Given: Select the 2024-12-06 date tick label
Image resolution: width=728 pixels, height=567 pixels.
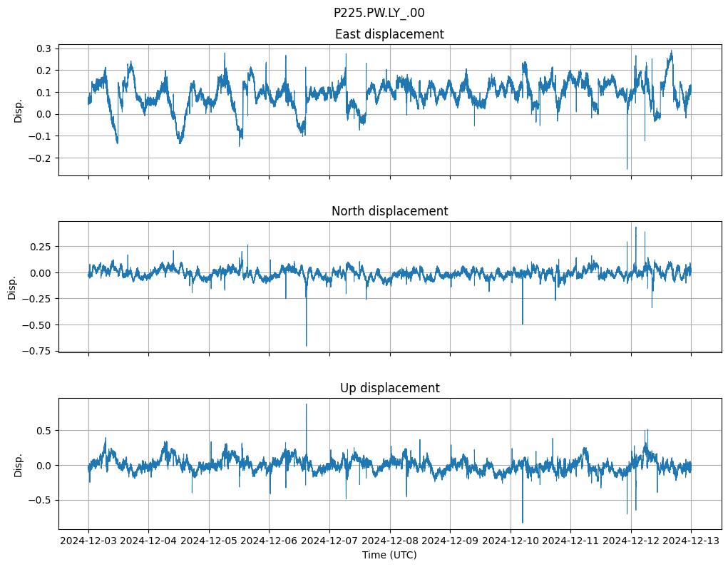Looking at the screenshot, I should (269, 541).
